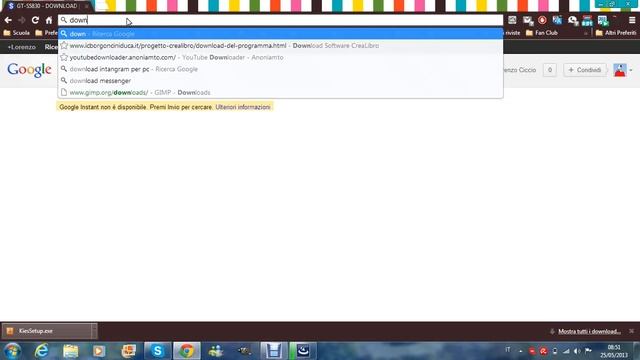
Task: Open the home page icon
Action: pos(49,20)
